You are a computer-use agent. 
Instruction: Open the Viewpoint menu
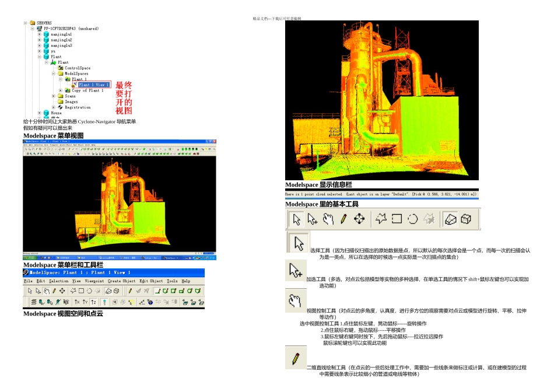pos(94,281)
